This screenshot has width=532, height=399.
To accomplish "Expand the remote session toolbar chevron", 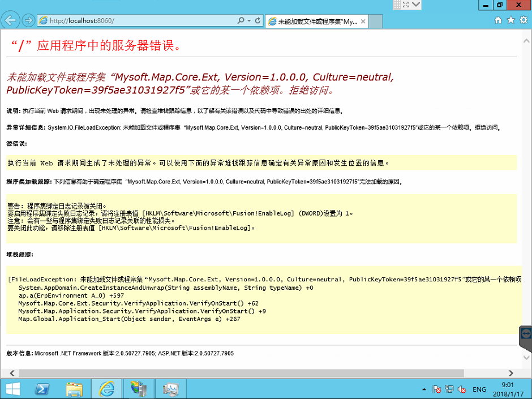I will tap(417, 5).
